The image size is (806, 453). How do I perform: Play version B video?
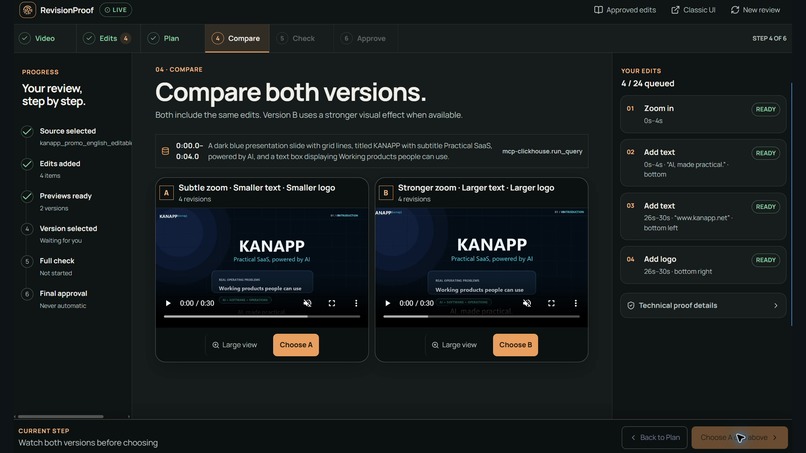[388, 303]
